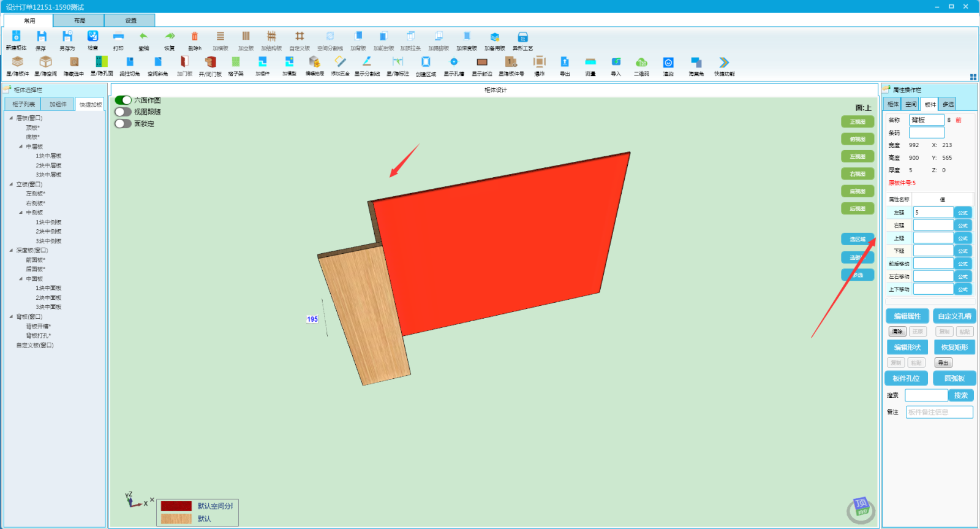Collapse the 中侧板 tree branch
Viewport: 980px width, 529px height.
click(x=21, y=213)
